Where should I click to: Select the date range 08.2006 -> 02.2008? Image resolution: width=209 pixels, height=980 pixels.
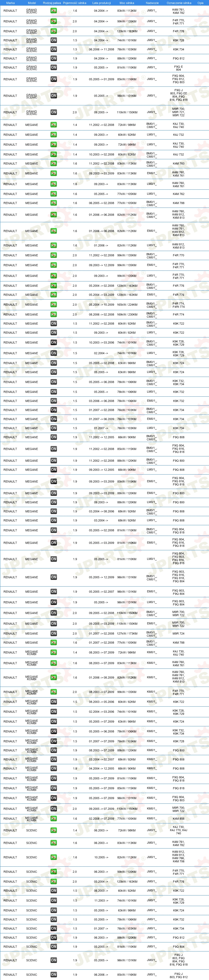tap(102, 314)
